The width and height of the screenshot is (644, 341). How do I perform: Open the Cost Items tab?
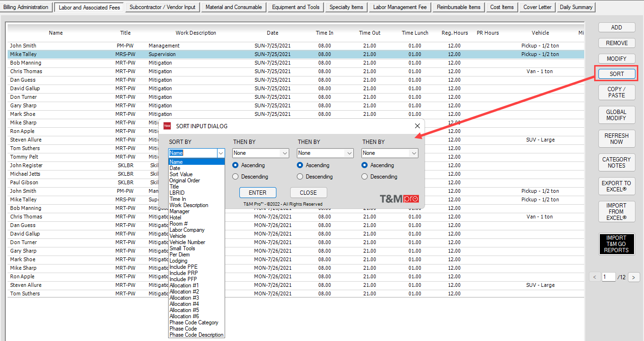point(502,7)
